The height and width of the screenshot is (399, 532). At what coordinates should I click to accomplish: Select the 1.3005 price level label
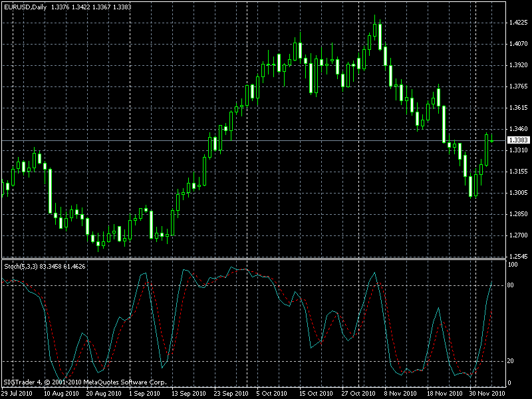[x=519, y=193]
